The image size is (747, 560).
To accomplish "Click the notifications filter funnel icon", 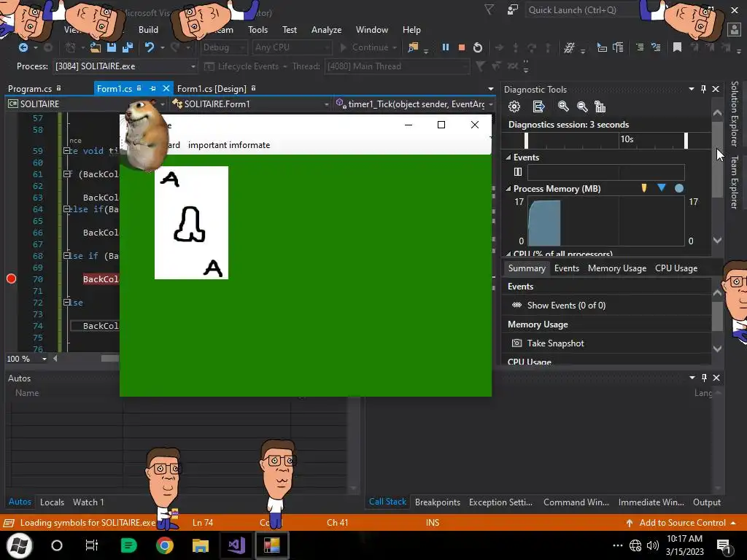I will click(489, 10).
